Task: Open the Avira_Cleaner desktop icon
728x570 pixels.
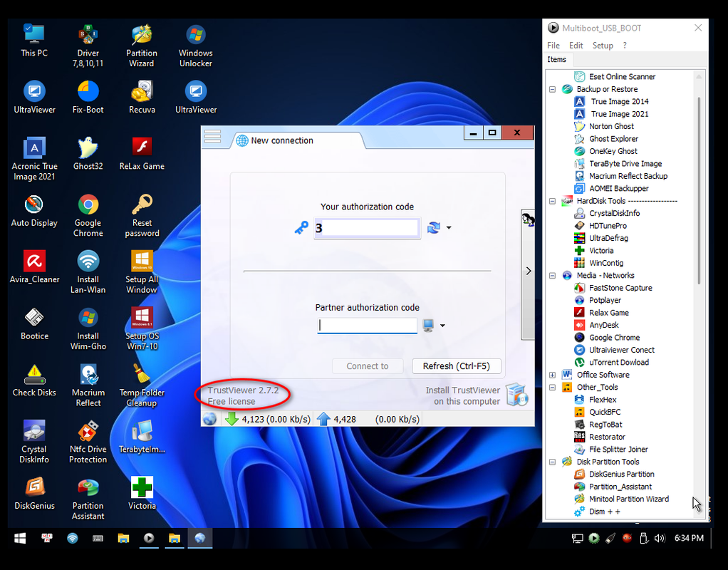Action: coord(34,266)
